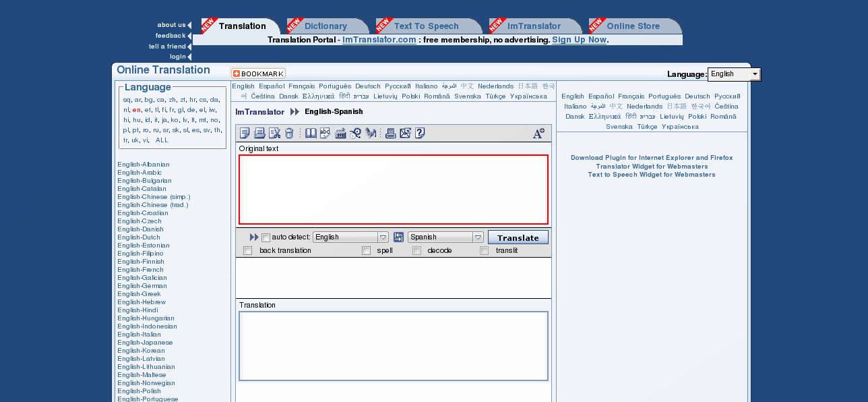Viewport: 868px width, 402px height.
Task: Click the abc spell check toolbar icon
Action: tap(325, 134)
